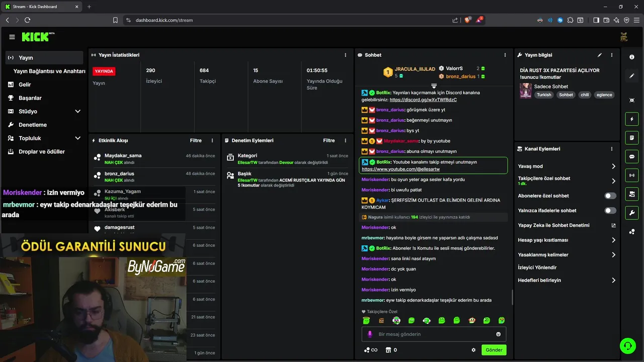Screen dimensions: 644x362
Task: Click the purple microphone icon in chat input
Action: [x=370, y=334]
